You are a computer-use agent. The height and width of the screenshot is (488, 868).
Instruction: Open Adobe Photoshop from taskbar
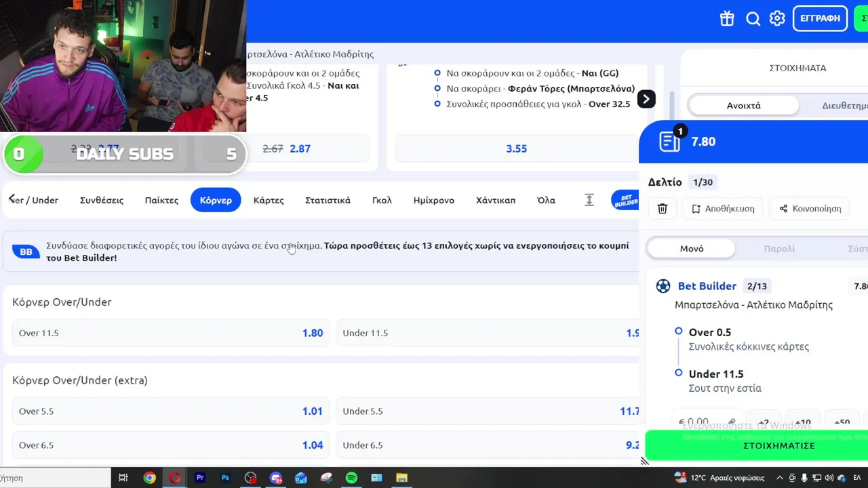coord(225,478)
